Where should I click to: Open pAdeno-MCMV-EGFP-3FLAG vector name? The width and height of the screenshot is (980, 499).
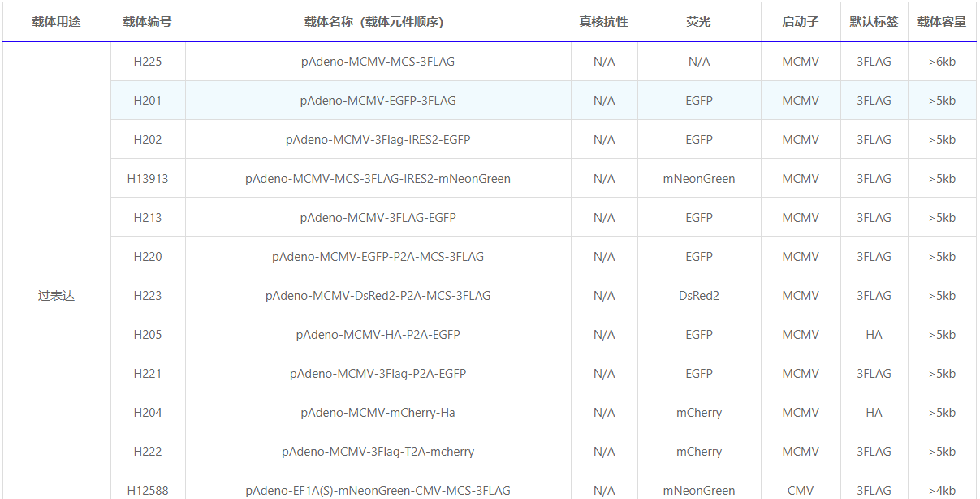pos(378,101)
